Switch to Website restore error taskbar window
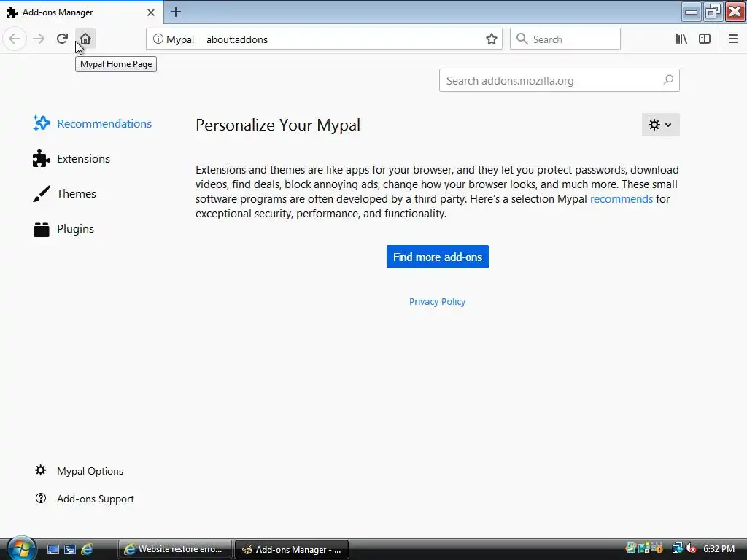Viewport: 747px width, 560px height. pyautogui.click(x=175, y=549)
